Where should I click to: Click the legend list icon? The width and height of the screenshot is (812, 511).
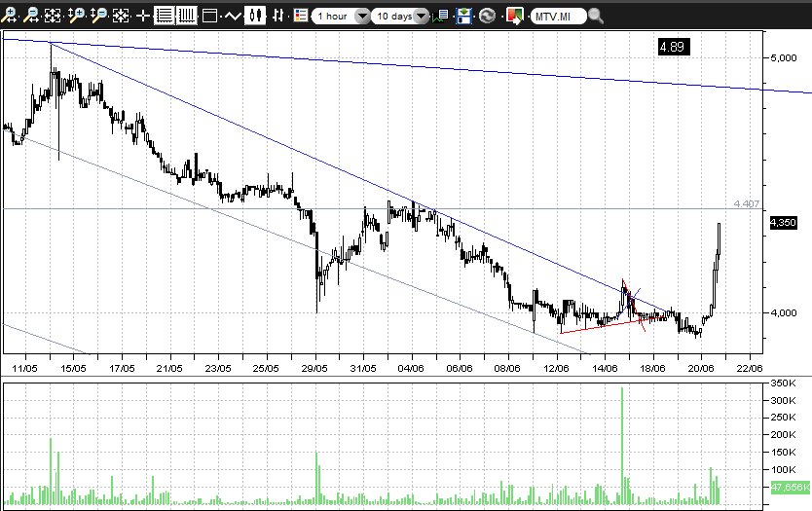pos(300,16)
